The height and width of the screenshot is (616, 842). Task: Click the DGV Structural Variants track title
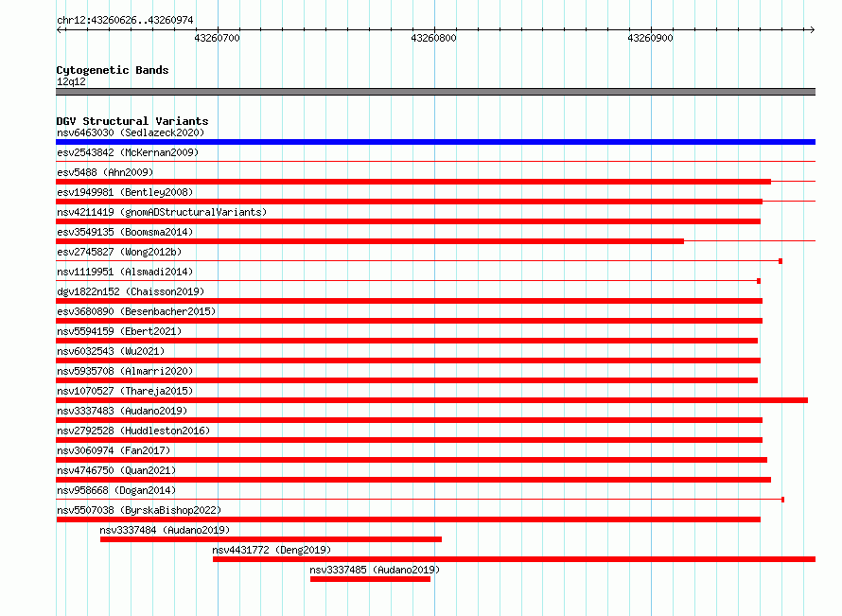tap(132, 121)
